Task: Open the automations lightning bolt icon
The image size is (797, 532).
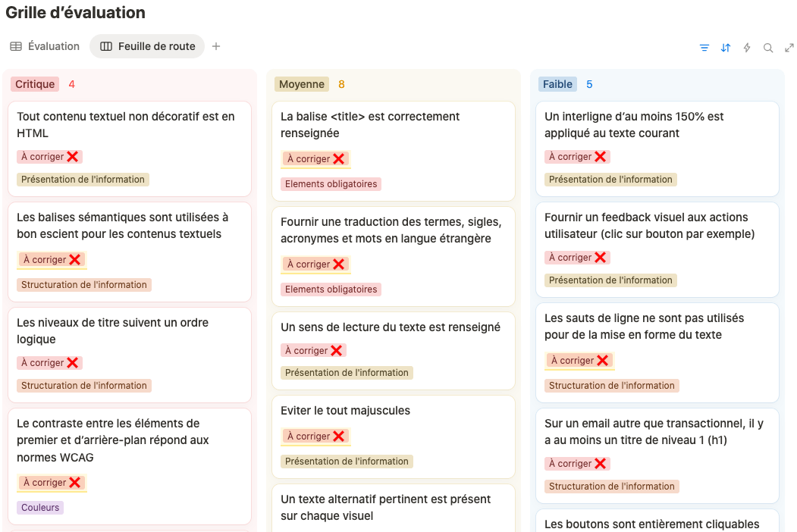Action: pyautogui.click(x=747, y=48)
